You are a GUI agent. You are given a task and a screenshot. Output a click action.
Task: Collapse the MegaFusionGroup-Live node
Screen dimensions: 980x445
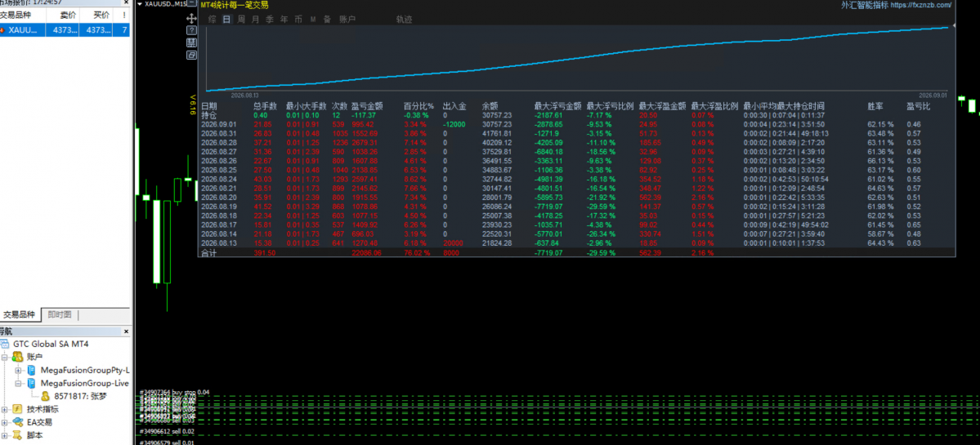18,384
